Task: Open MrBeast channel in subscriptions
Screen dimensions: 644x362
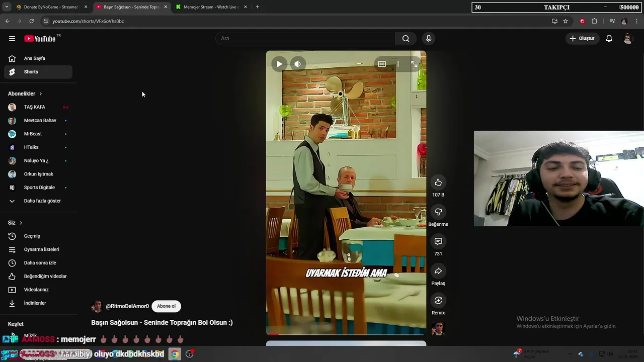Action: click(38, 134)
